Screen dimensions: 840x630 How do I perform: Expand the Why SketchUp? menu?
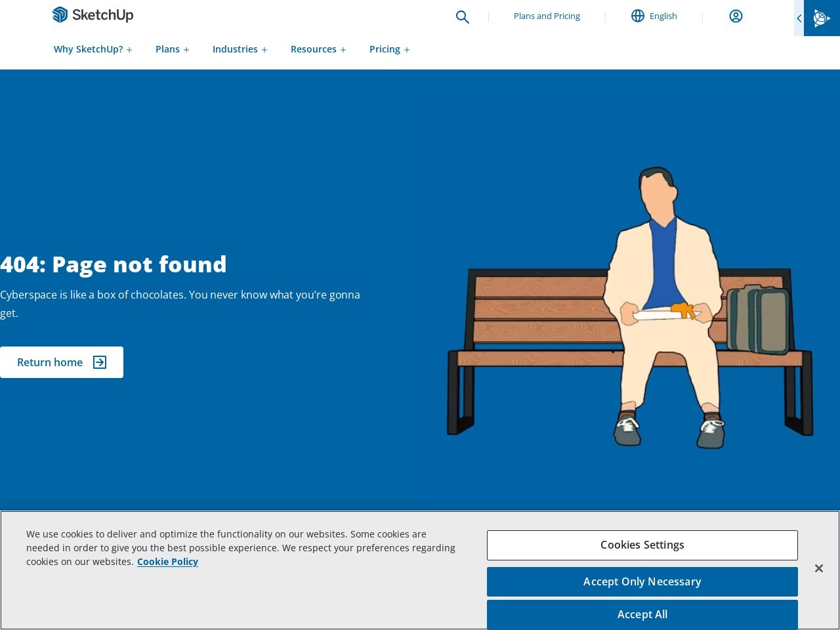[93, 49]
